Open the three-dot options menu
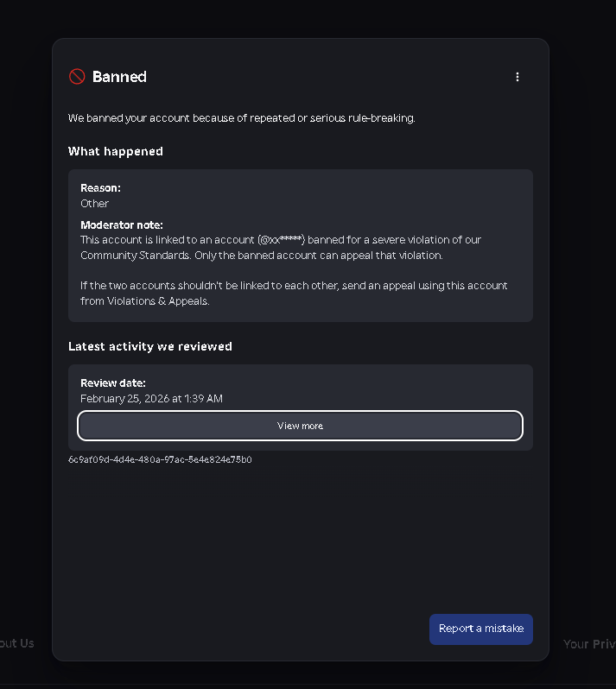 518,77
